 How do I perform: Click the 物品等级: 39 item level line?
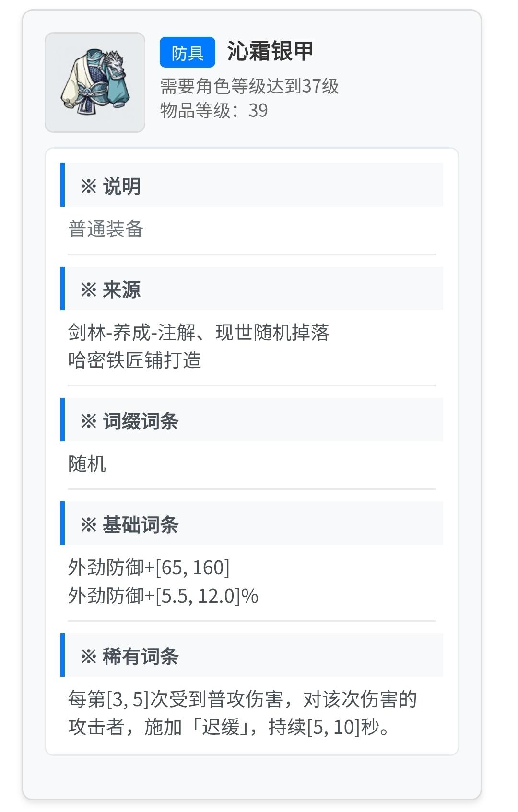[214, 111]
